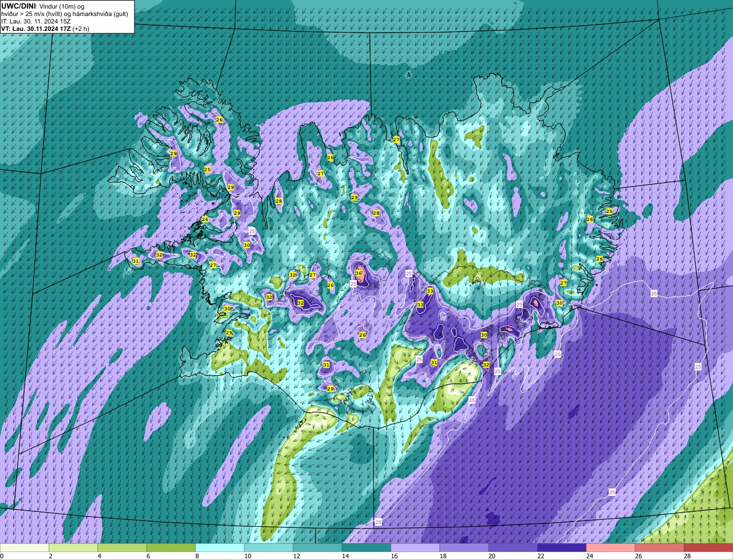Click the legend scale number 10
The height and width of the screenshot is (560, 733).
pos(247,556)
